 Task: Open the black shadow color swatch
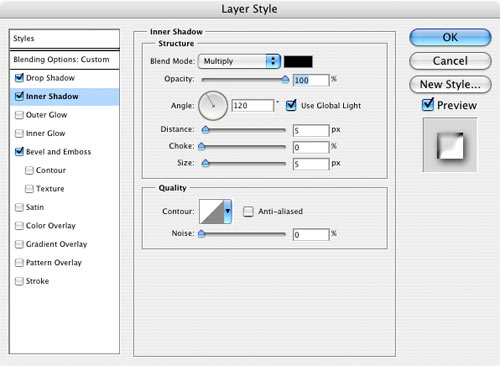298,61
